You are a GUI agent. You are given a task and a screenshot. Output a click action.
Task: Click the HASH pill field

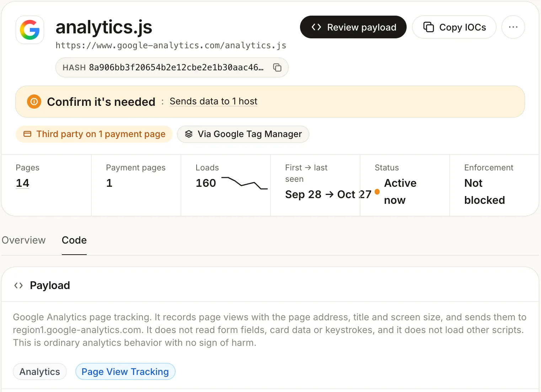[x=172, y=67]
